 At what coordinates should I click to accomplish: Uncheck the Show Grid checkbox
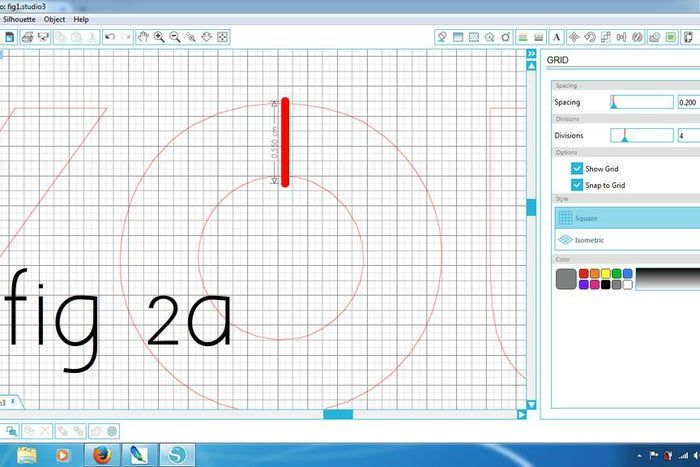(x=577, y=169)
